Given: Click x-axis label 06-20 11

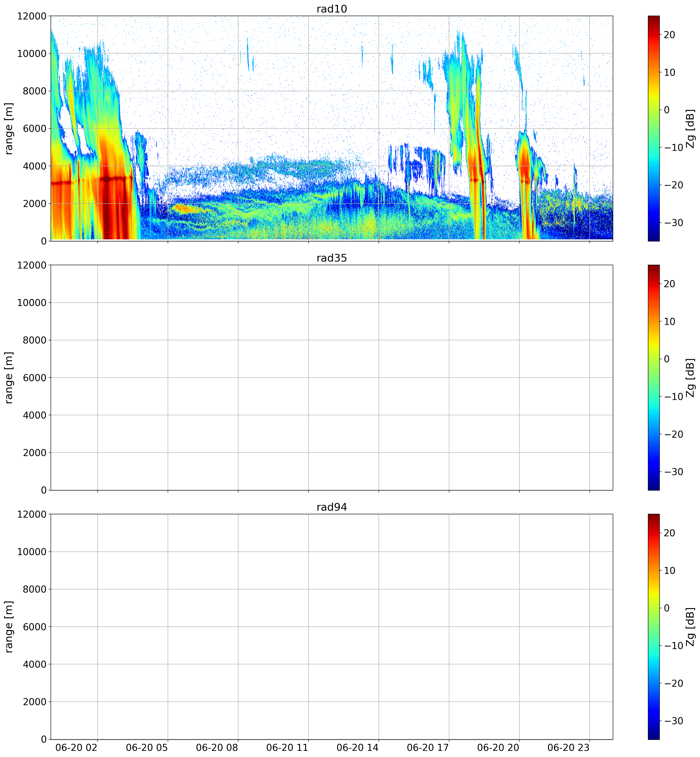Looking at the screenshot, I should [x=287, y=748].
